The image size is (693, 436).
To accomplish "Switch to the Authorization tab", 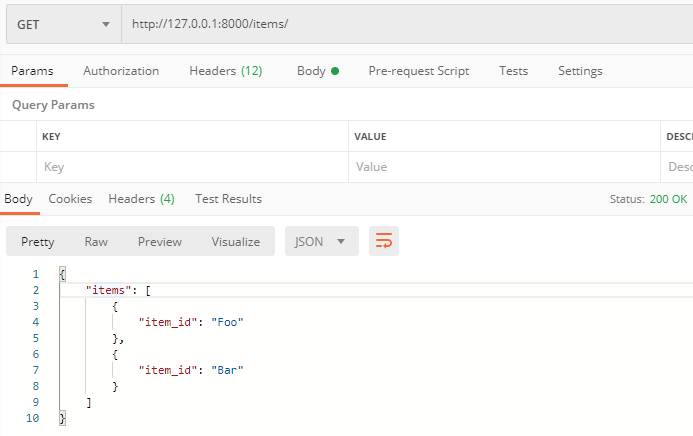I will point(121,71).
